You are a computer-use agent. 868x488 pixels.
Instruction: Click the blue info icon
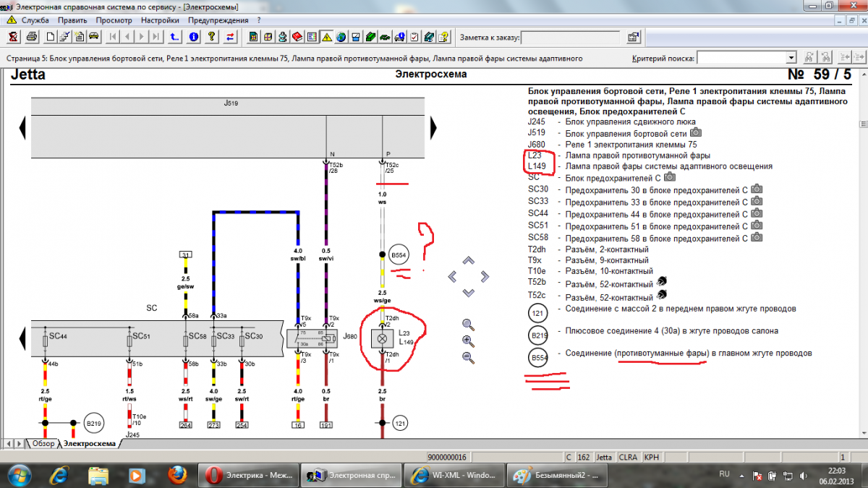(194, 37)
